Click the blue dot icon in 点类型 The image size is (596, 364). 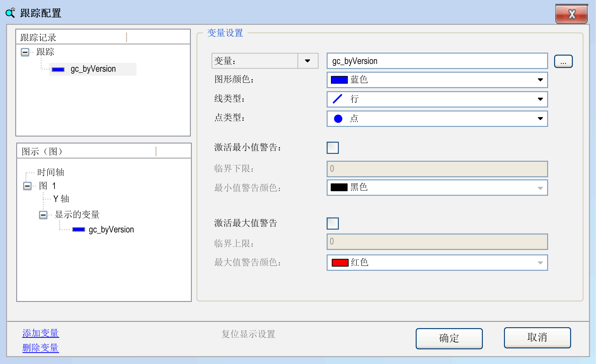(x=338, y=118)
